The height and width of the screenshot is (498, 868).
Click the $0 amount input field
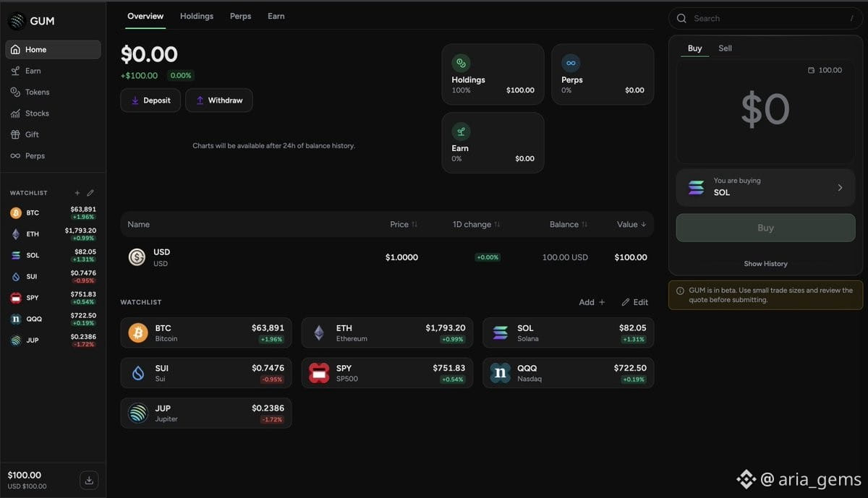click(x=765, y=110)
